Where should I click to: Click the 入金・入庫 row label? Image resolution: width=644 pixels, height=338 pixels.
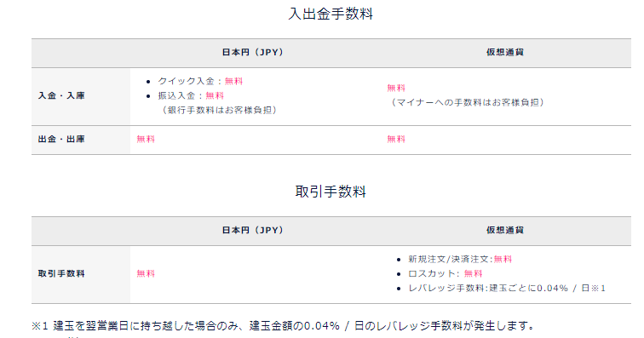pyautogui.click(x=61, y=95)
